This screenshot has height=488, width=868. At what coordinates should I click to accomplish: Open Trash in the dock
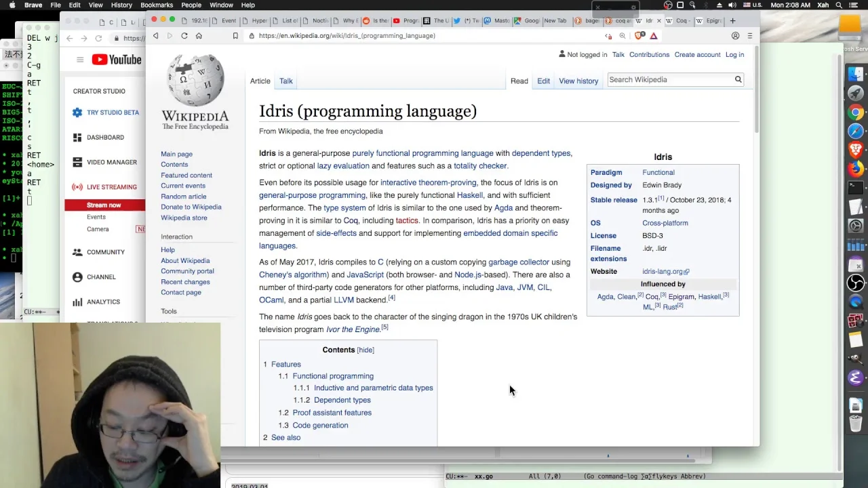pyautogui.click(x=856, y=424)
